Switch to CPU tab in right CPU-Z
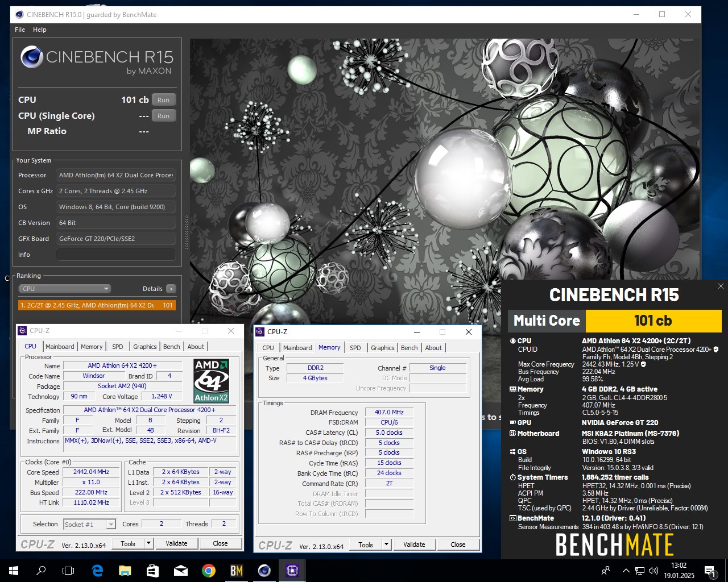 pyautogui.click(x=268, y=348)
